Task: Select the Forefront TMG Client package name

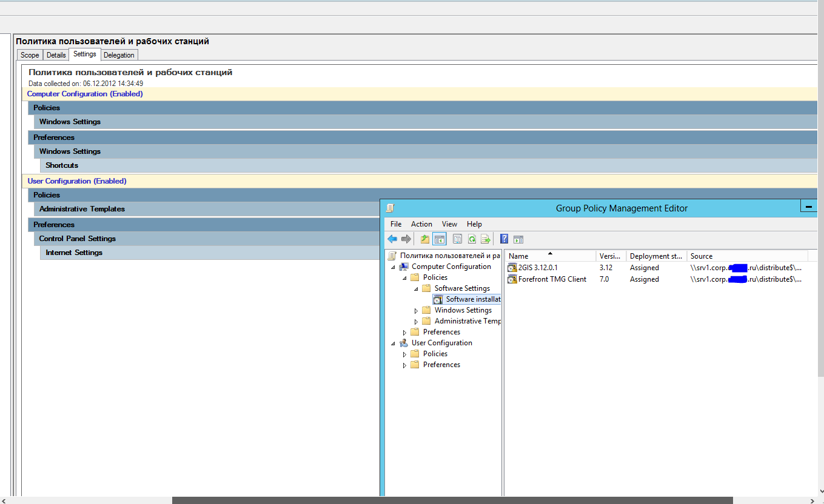Action: tap(552, 279)
